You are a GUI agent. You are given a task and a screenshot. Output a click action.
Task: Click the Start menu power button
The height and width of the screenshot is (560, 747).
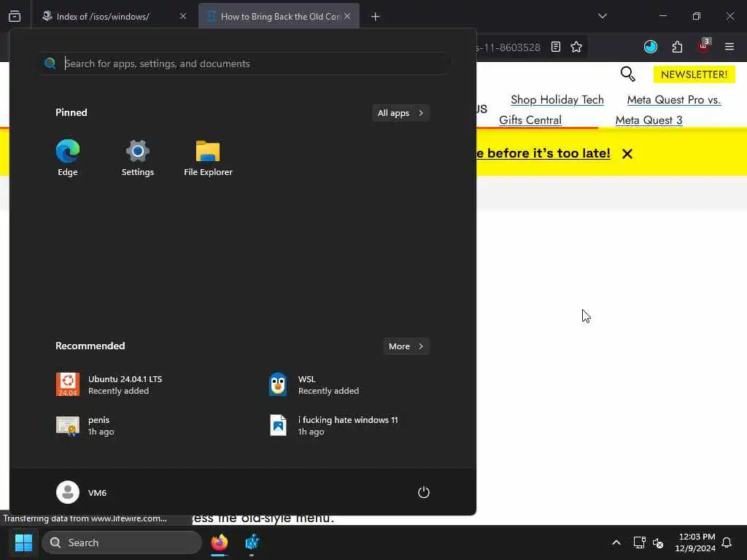[x=424, y=492]
